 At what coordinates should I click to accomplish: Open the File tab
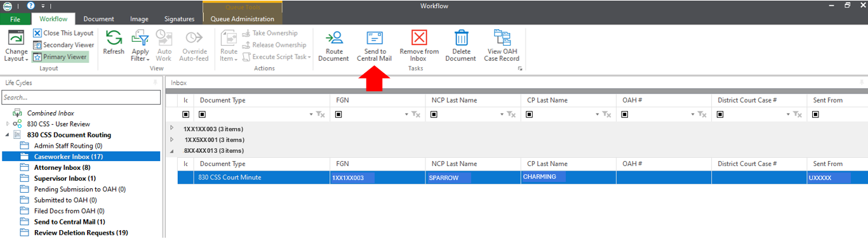click(15, 19)
